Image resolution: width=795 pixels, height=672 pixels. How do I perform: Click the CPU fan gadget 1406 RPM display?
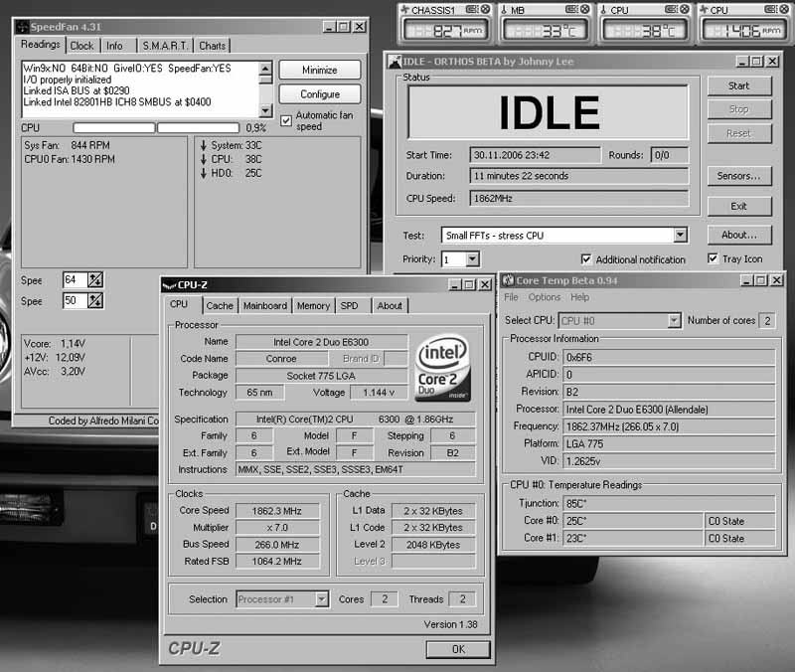click(743, 31)
